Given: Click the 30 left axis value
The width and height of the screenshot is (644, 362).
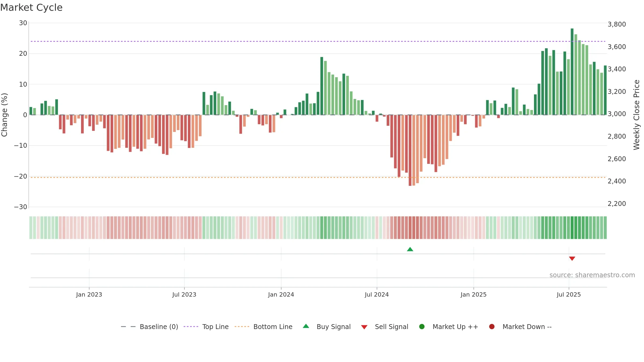Looking at the screenshot, I should [23, 23].
